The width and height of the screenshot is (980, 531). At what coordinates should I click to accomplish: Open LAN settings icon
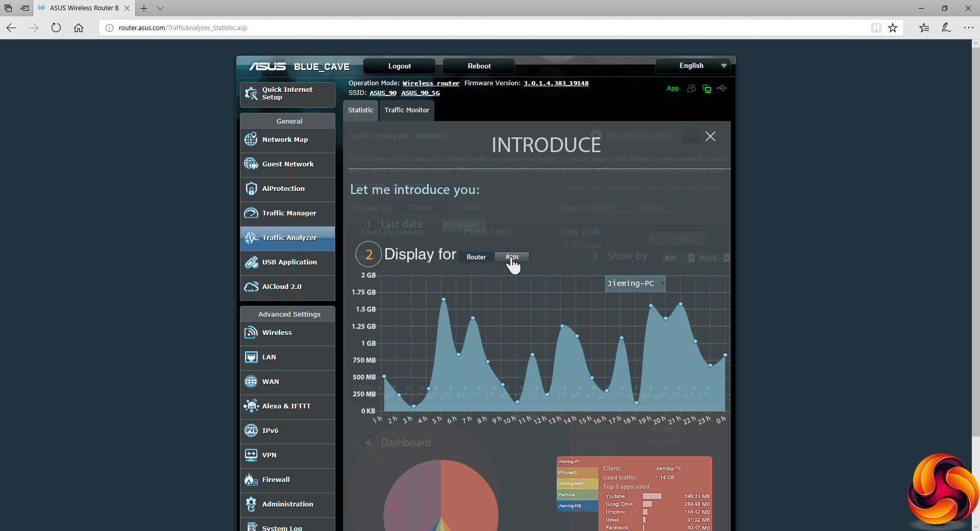coord(251,357)
